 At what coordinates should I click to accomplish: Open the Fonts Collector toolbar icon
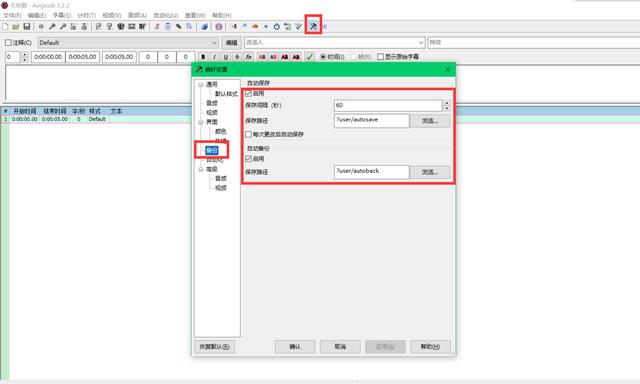(189, 27)
